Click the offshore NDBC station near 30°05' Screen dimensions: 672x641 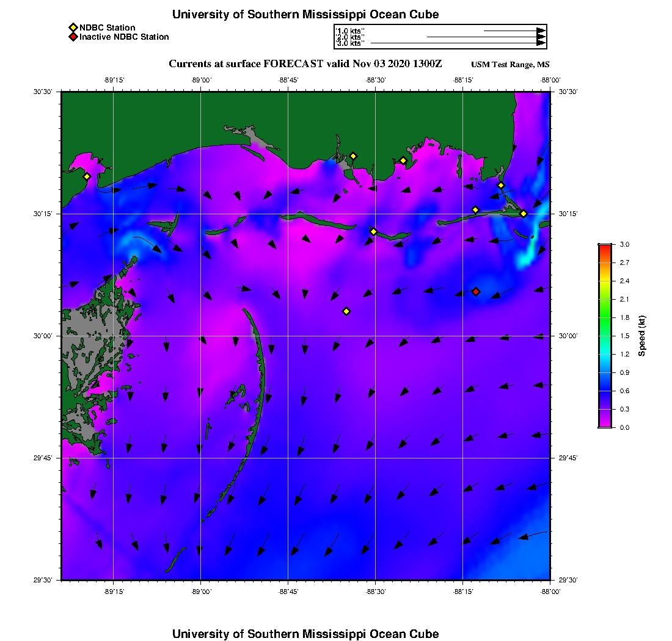pyautogui.click(x=346, y=311)
